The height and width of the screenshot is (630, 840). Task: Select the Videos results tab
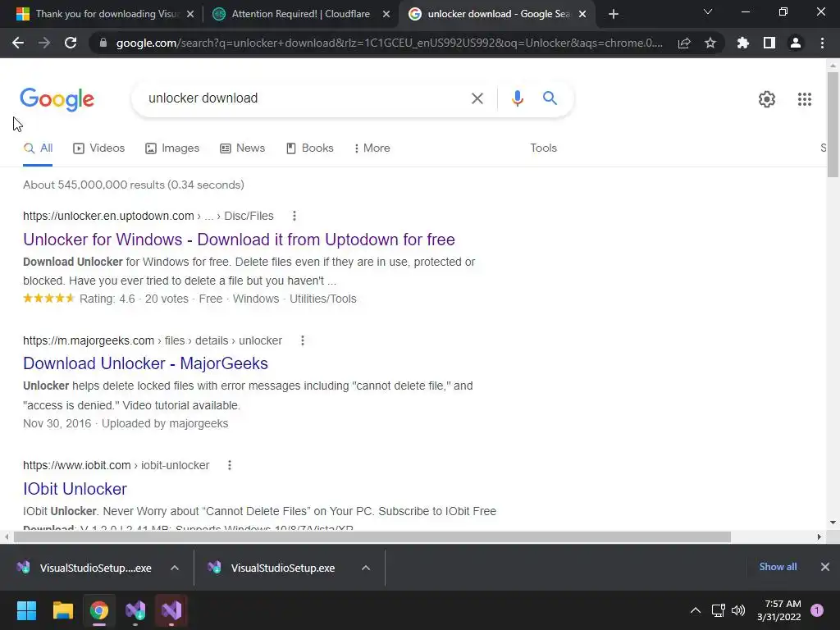(x=99, y=148)
